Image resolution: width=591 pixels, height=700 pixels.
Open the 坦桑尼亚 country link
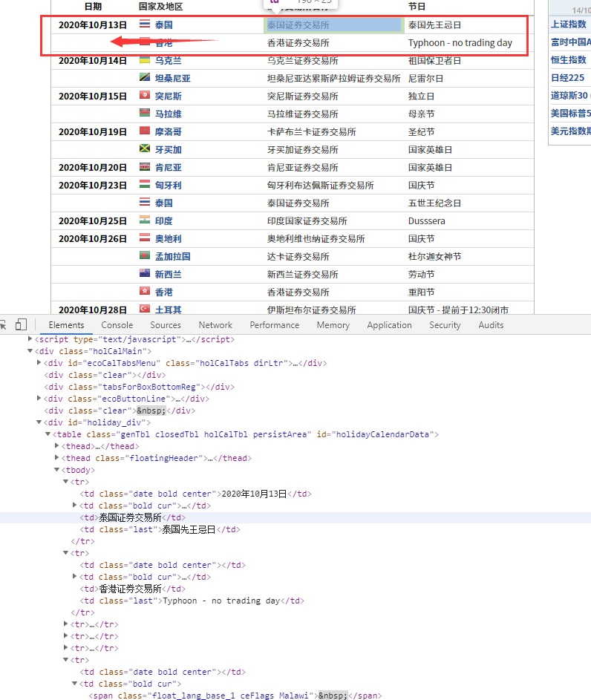(173, 79)
